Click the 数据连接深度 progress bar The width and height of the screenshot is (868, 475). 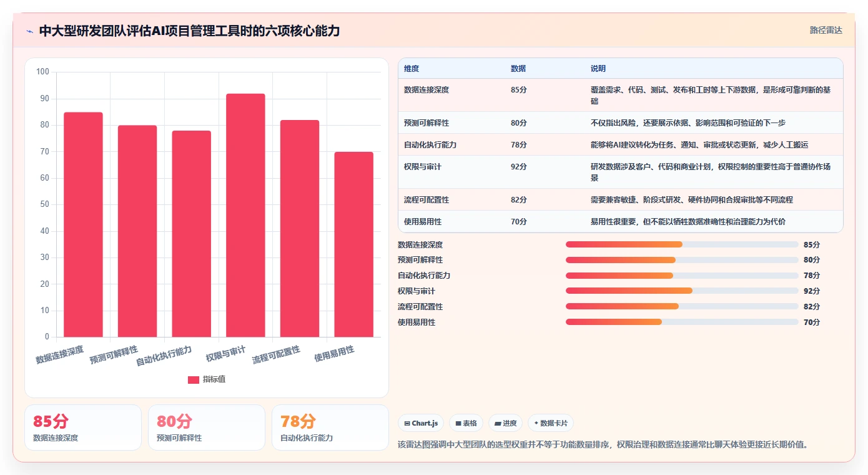click(x=682, y=244)
